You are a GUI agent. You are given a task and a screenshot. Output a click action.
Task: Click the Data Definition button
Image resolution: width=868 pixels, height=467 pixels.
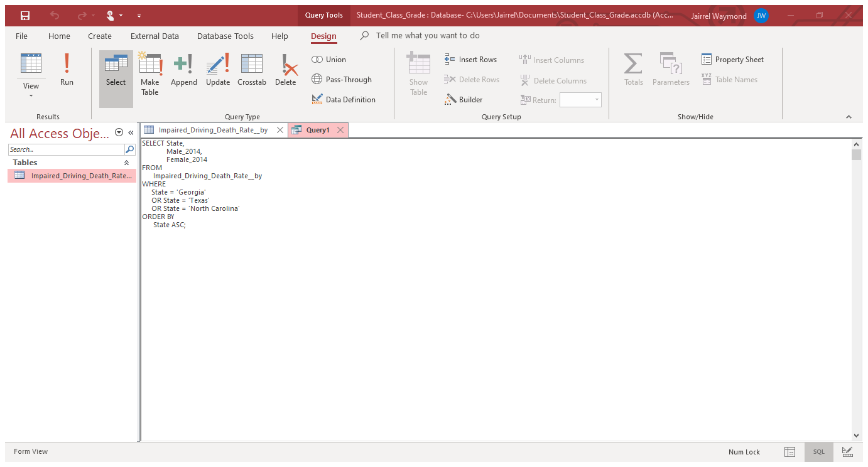[x=344, y=100]
